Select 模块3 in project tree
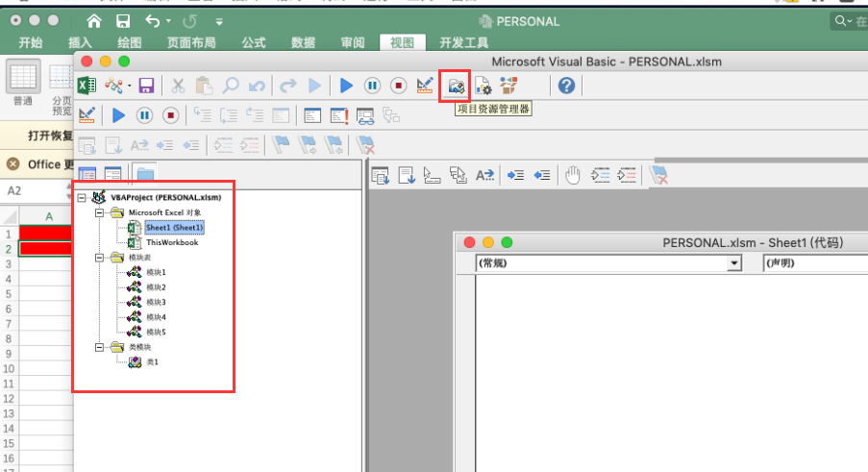This screenshot has width=868, height=472. point(156,302)
